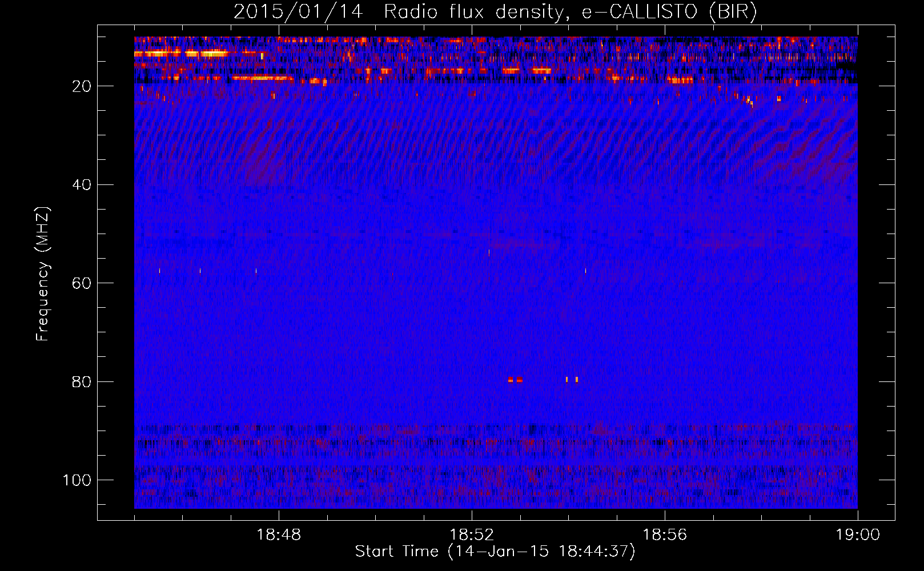
Task: Click the bright yellow emission band near 14 MHz
Action: 182,53
